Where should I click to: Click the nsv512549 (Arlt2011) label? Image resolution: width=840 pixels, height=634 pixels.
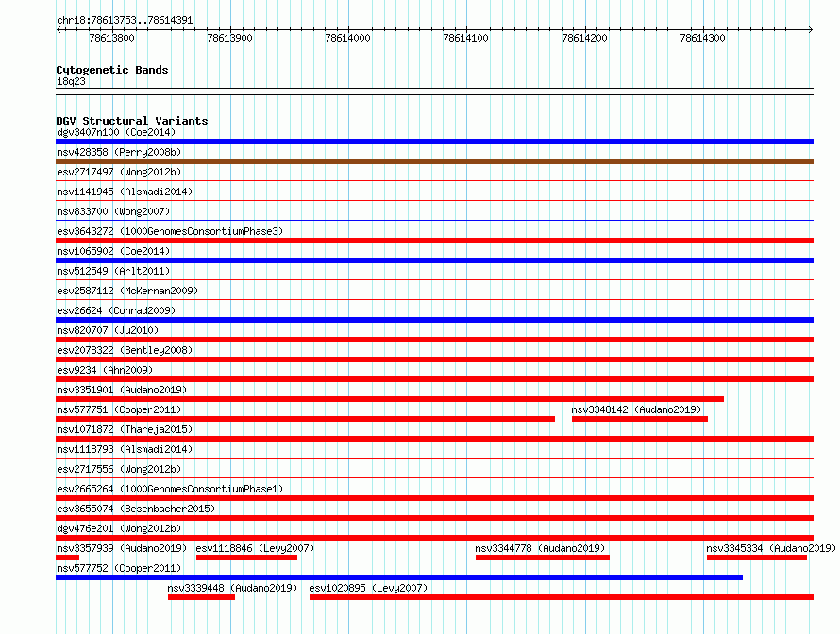113,271
